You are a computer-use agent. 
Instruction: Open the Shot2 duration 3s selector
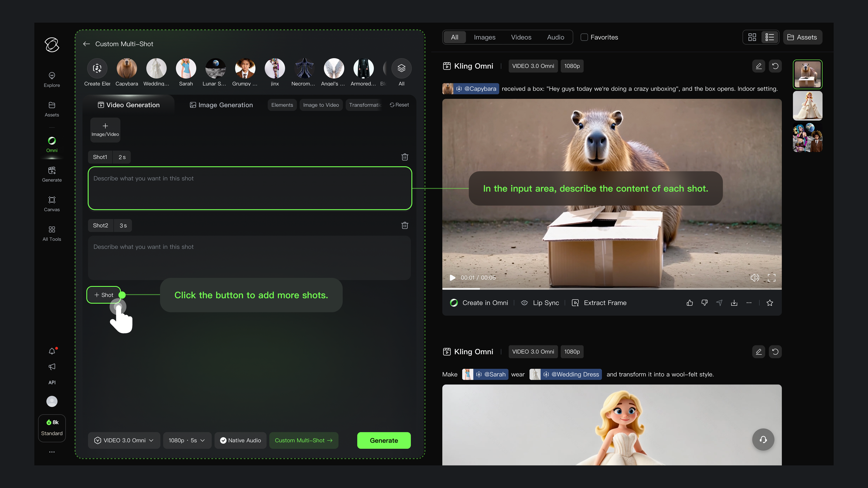coord(123,225)
